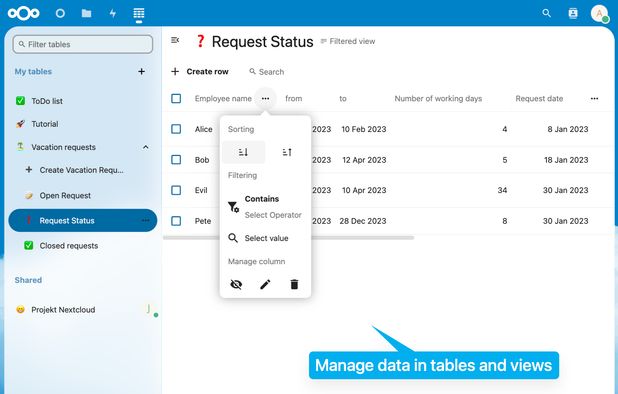The width and height of the screenshot is (618, 394).
Task: Click the Projekt Nextcloud owner avatar
Action: tap(149, 309)
